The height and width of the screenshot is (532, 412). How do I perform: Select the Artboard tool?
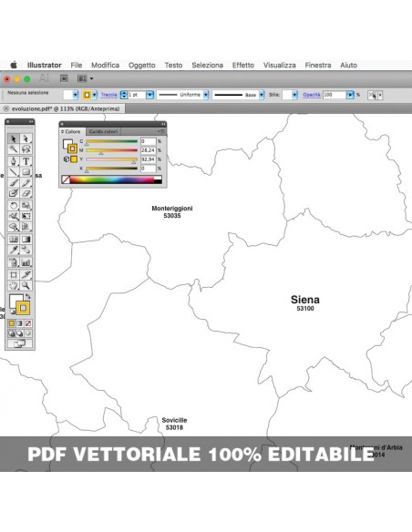click(14, 274)
